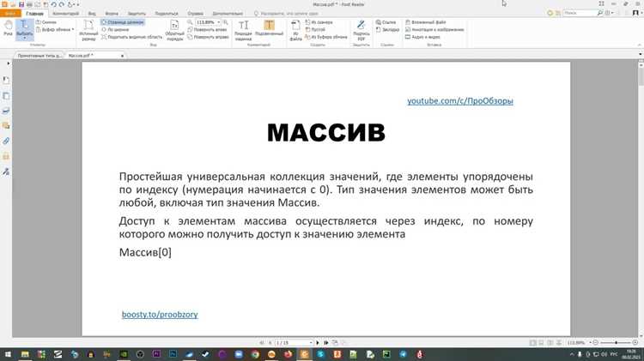Insert Image Annotation (Аннотация к изображению)
Image resolution: width=644 pixels, height=361 pixels.
(x=434, y=29)
